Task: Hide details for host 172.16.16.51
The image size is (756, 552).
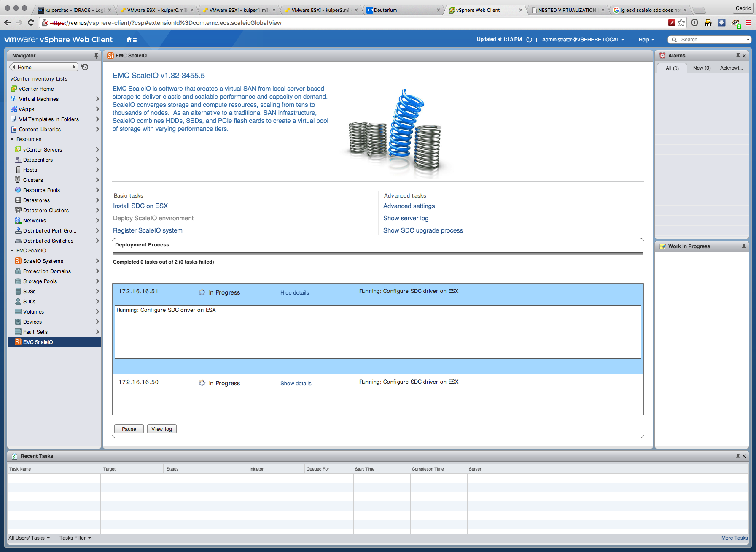Action: click(x=294, y=293)
